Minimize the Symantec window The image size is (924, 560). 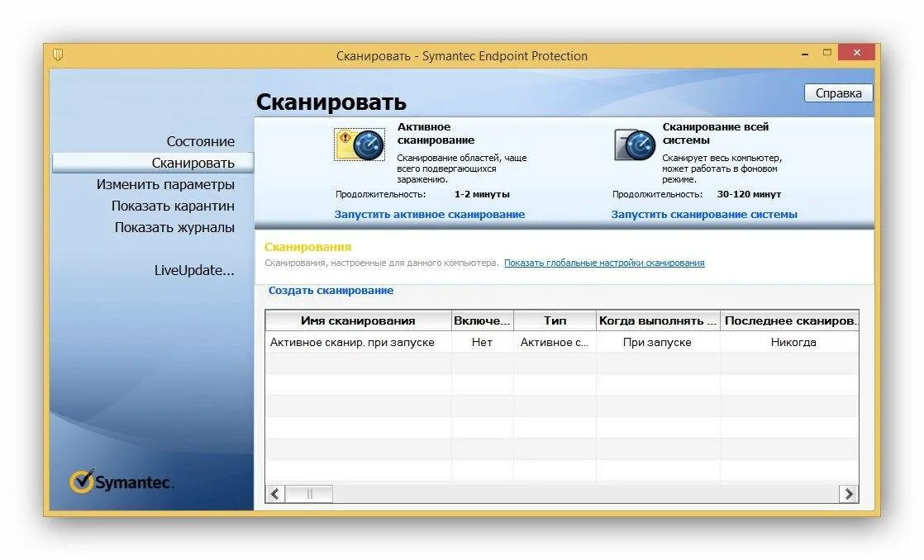(x=805, y=55)
